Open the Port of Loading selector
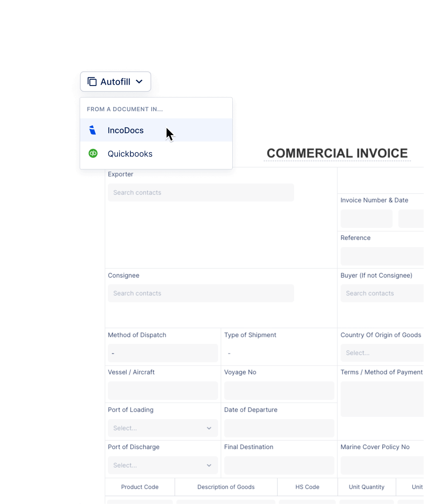 click(162, 428)
